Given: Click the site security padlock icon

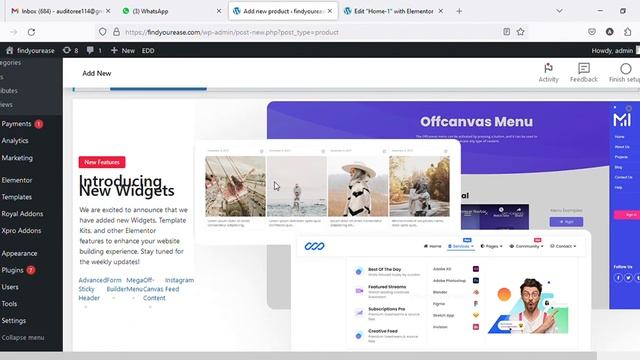Looking at the screenshot, I should coord(116,32).
